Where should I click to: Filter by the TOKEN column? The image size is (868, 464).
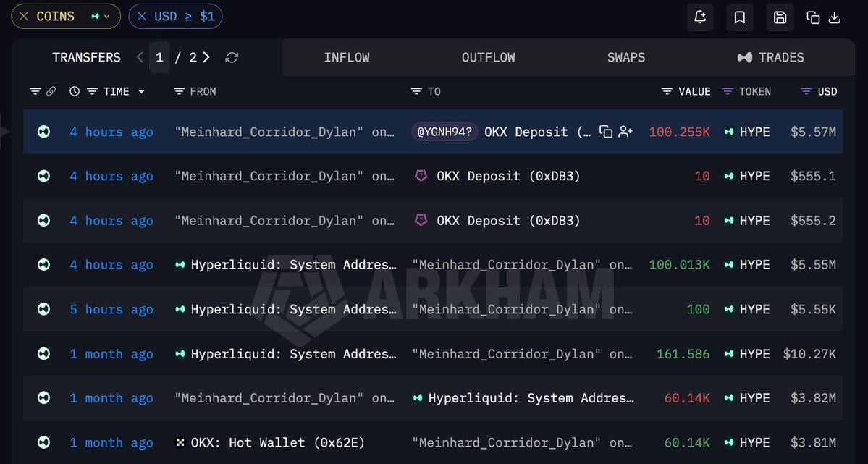pyautogui.click(x=728, y=91)
